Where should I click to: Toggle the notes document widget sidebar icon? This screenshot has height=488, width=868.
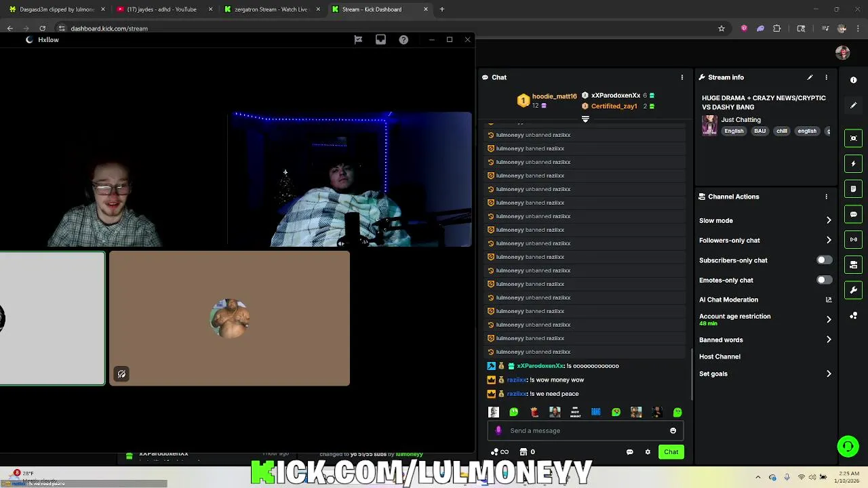click(x=853, y=188)
